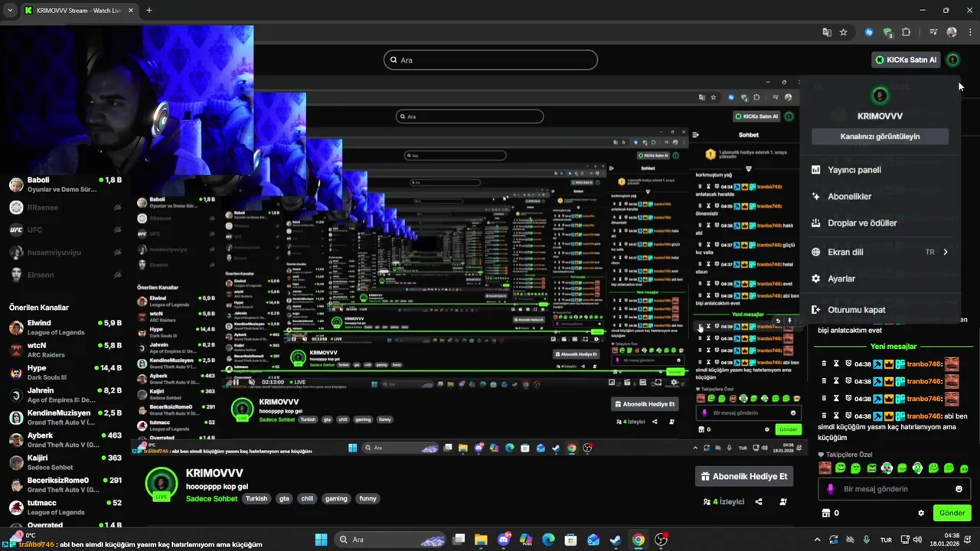This screenshot has height=551, width=980.
Task: Open OBS Studio from taskbar
Action: tap(661, 540)
